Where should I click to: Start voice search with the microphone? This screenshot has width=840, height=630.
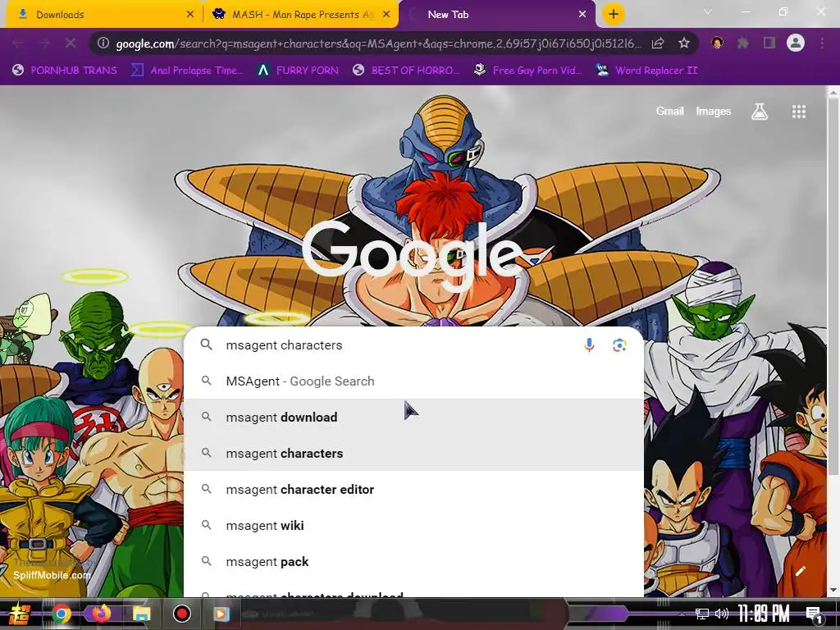pos(589,345)
